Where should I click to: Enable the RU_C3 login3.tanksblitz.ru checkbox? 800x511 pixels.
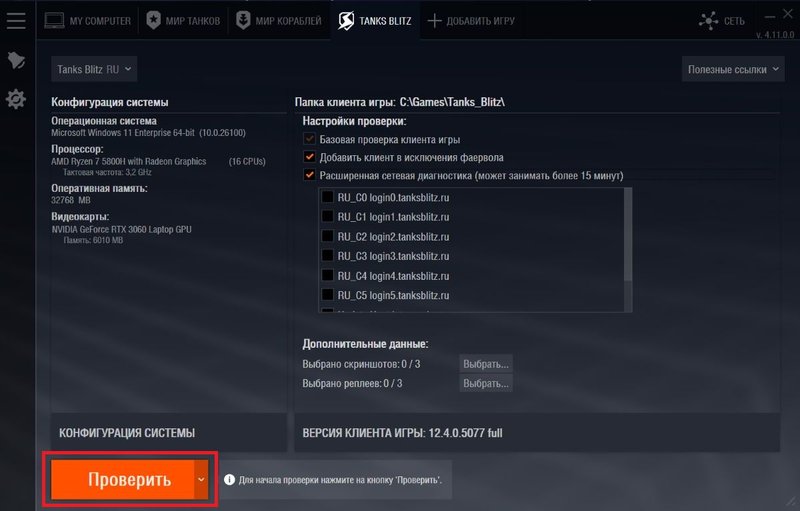tap(328, 256)
